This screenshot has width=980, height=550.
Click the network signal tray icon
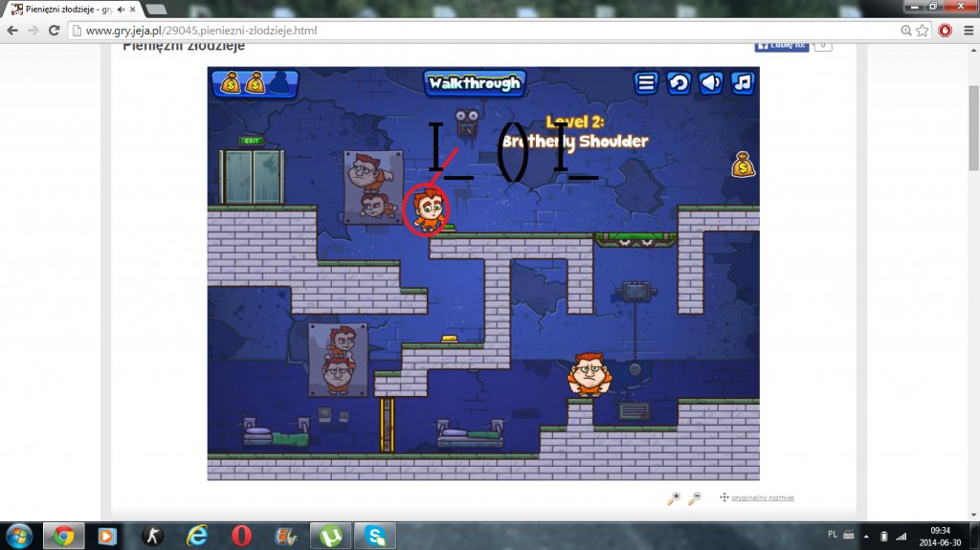901,537
